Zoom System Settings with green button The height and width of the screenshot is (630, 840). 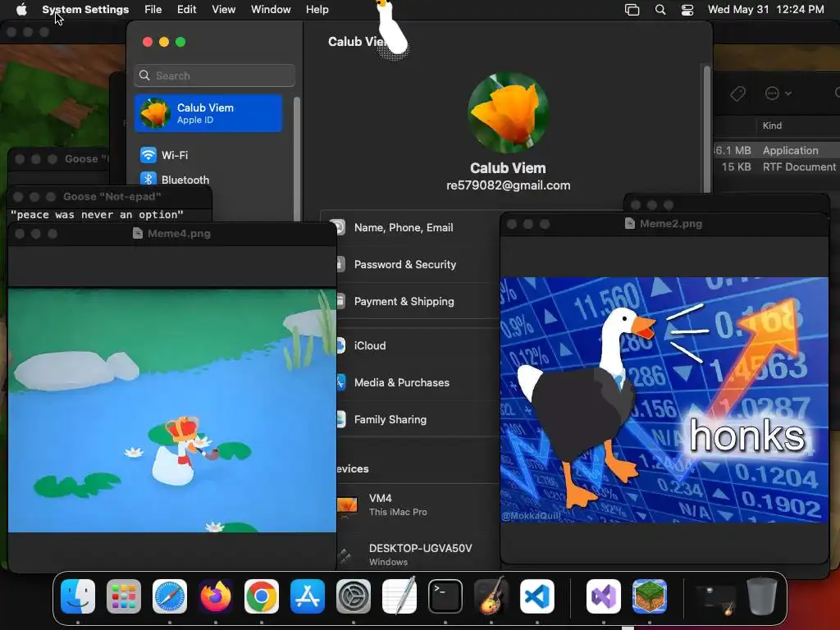pos(180,42)
